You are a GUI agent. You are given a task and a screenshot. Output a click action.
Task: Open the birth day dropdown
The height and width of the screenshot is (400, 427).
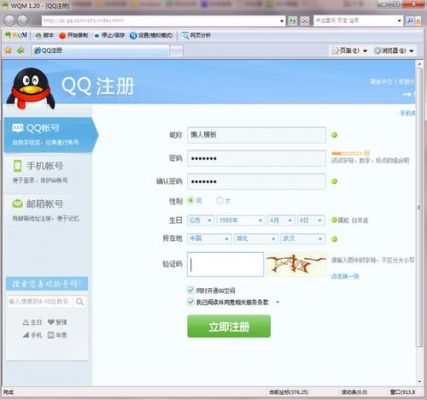tap(311, 220)
